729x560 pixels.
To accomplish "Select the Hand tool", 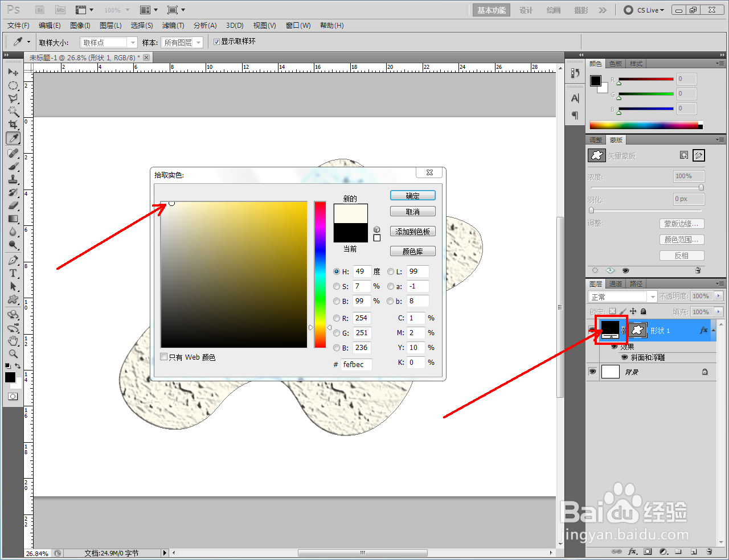I will [x=13, y=341].
